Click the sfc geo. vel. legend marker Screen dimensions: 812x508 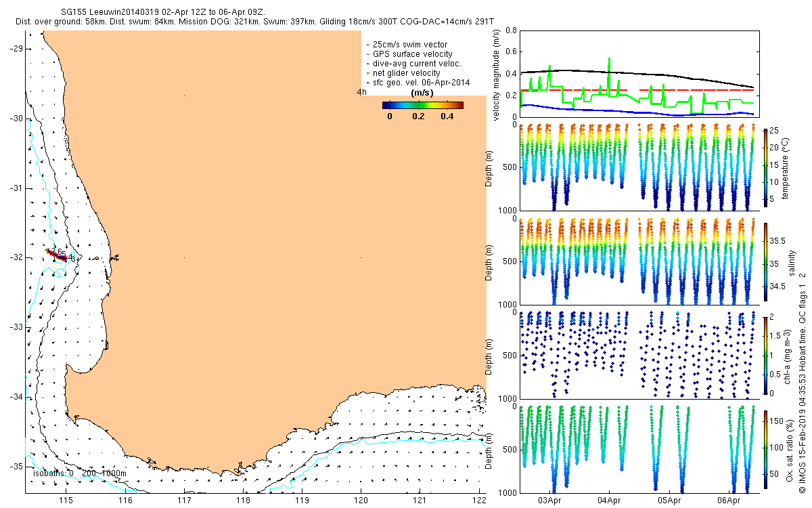[x=367, y=83]
